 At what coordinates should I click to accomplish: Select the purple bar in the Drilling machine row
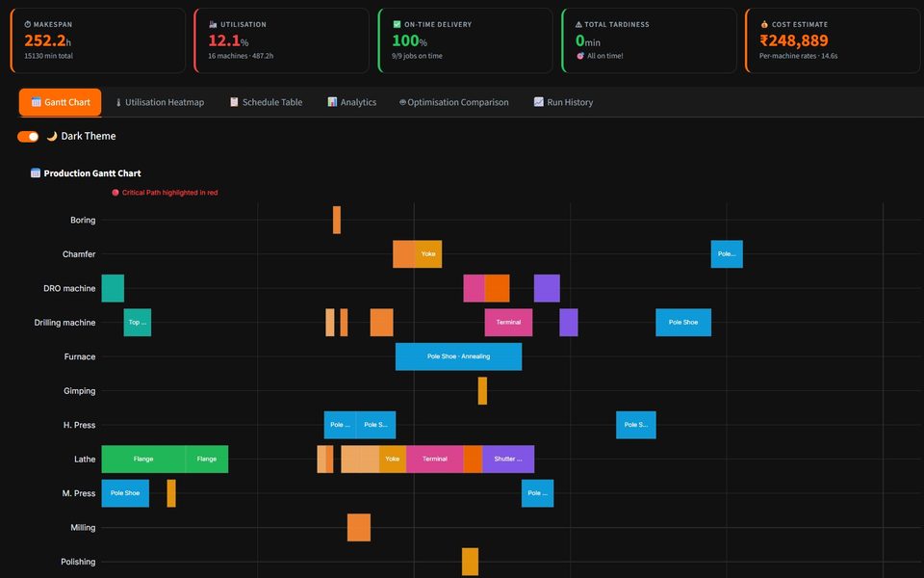click(x=569, y=323)
